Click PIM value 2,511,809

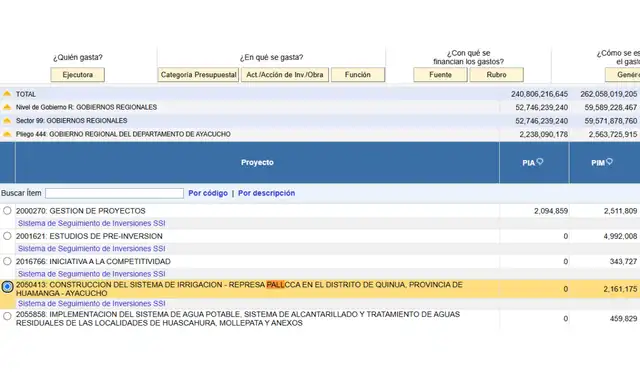(620, 211)
